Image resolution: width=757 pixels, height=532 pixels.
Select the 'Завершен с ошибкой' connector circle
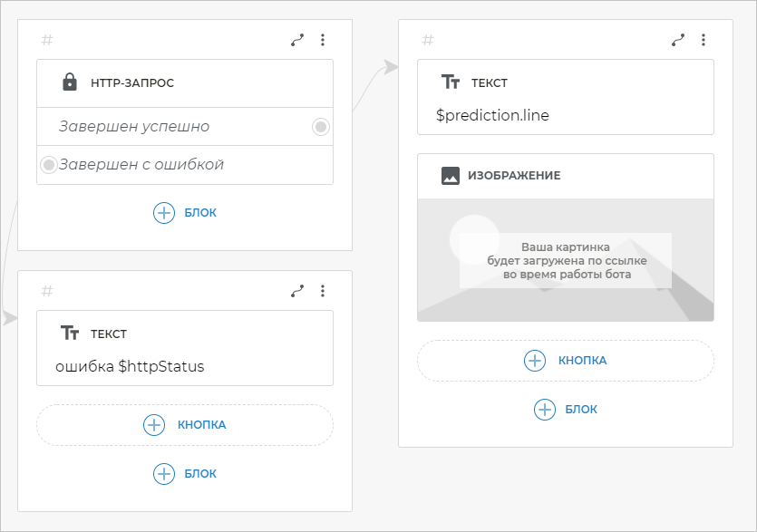(x=49, y=165)
